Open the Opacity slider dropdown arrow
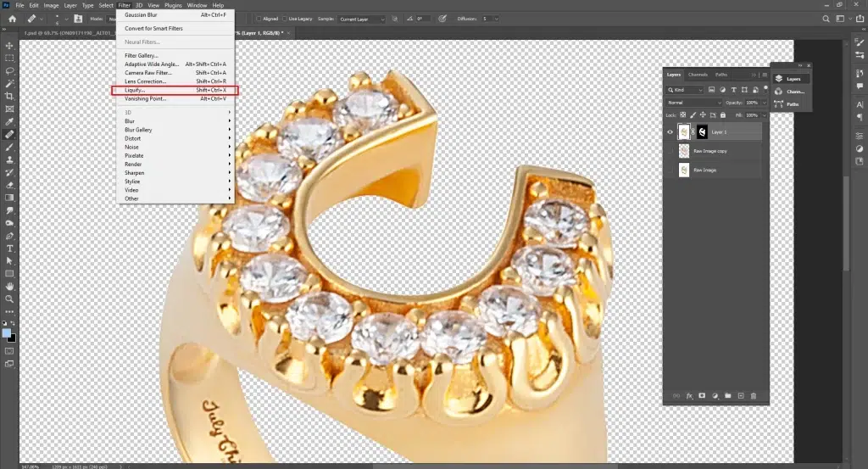 (x=765, y=103)
